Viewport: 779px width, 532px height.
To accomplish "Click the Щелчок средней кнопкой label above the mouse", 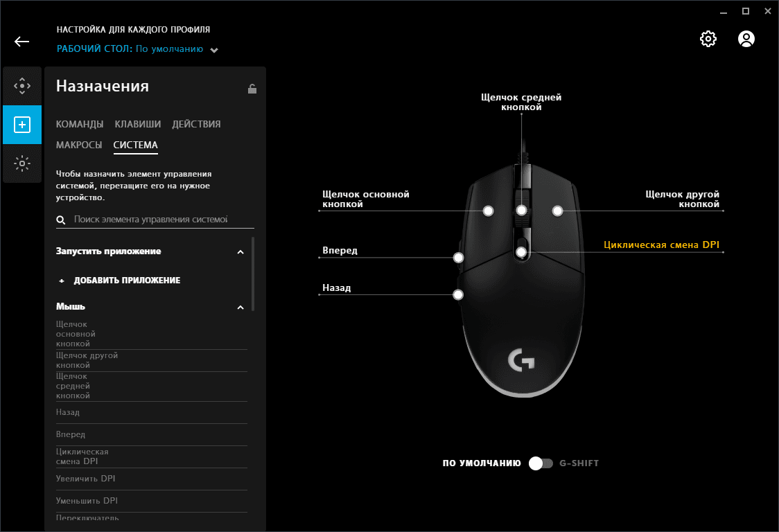I will coord(521,103).
